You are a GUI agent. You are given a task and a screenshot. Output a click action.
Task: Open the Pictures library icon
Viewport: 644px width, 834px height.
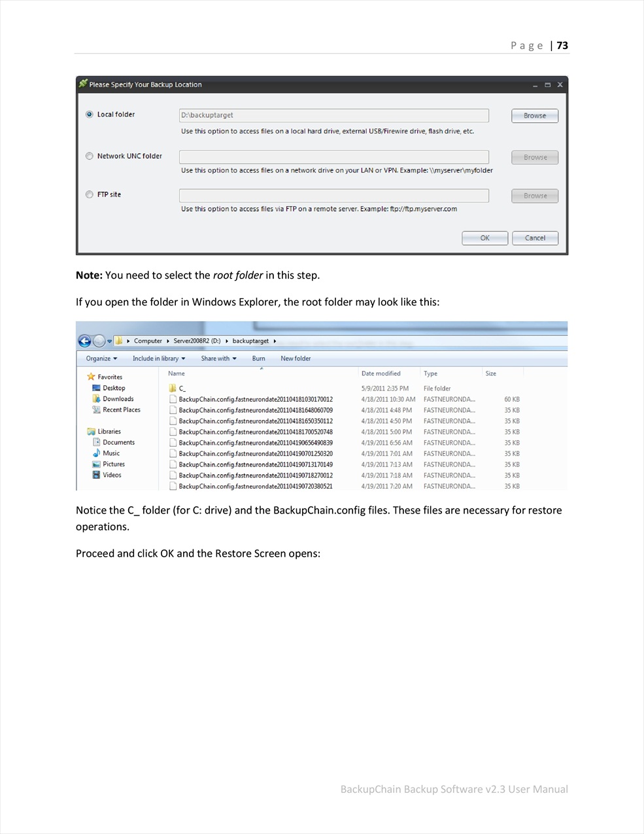(x=96, y=464)
